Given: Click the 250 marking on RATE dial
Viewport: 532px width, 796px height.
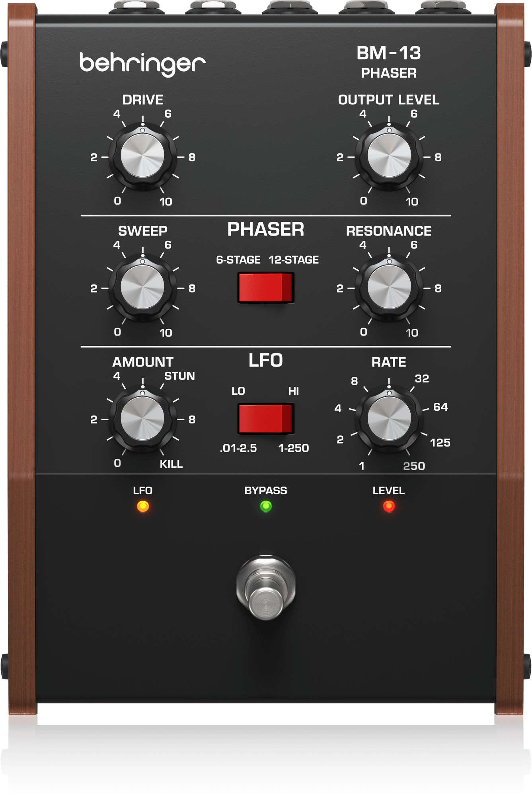Looking at the screenshot, I should click(414, 466).
